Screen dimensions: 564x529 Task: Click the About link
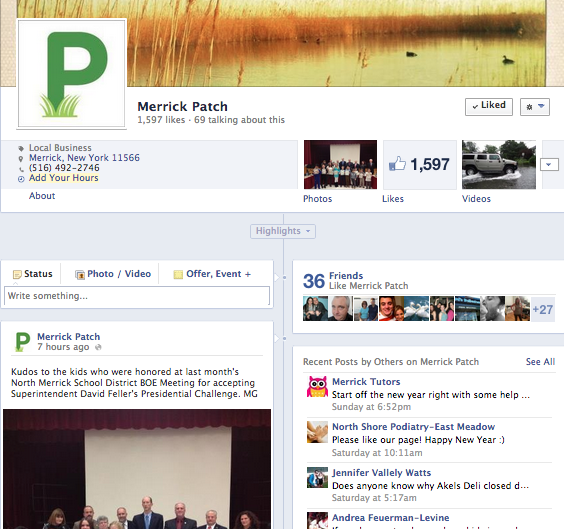coord(42,196)
